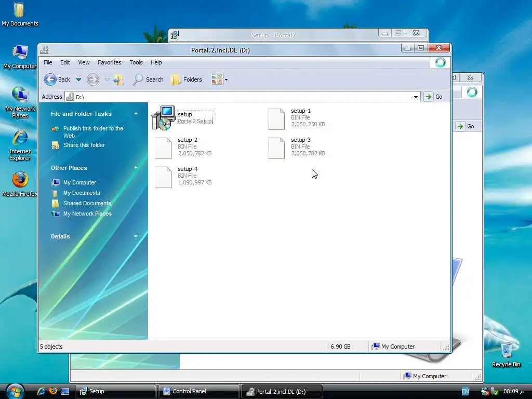The height and width of the screenshot is (399, 532).
Task: Open the Edit menu
Action: (x=65, y=62)
